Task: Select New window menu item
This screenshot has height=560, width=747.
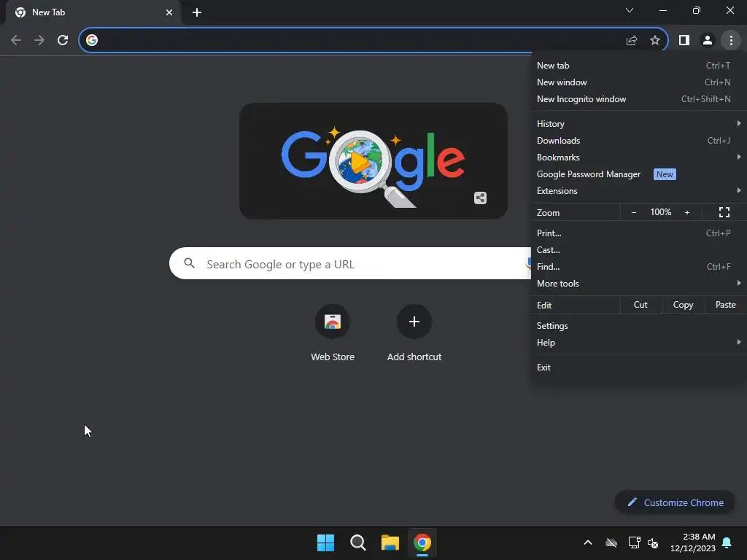Action: pyautogui.click(x=638, y=82)
